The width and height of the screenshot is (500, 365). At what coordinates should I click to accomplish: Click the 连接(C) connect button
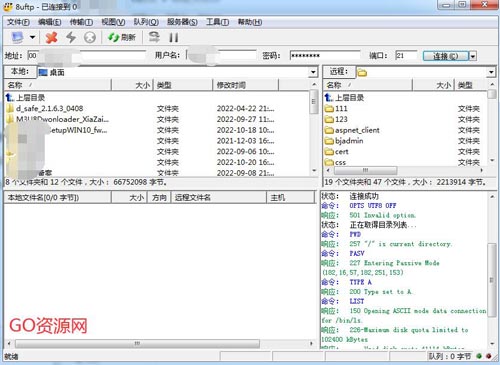446,56
